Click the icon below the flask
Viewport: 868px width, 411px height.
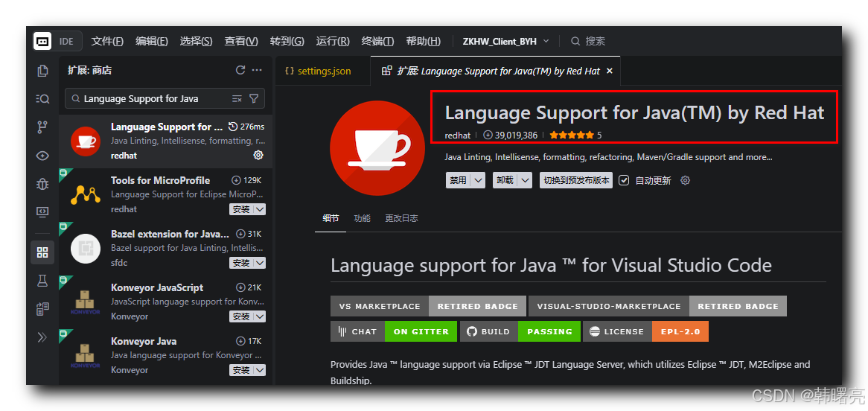(42, 308)
